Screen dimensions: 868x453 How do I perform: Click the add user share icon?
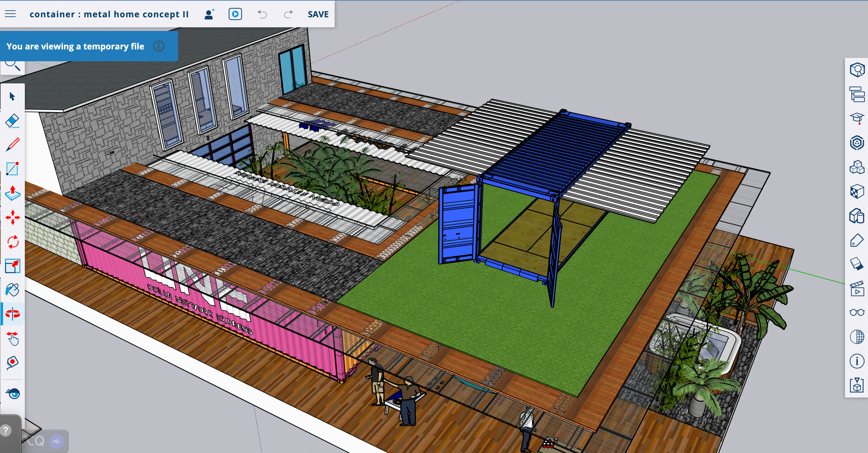[209, 14]
